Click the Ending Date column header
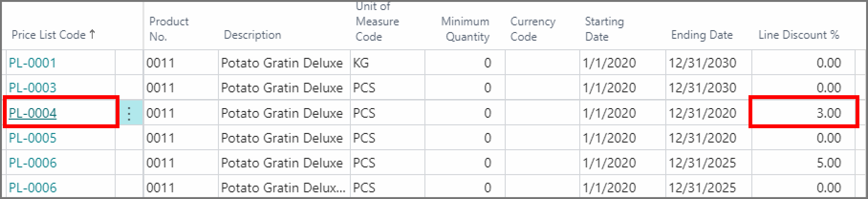868x199 pixels. pos(702,35)
